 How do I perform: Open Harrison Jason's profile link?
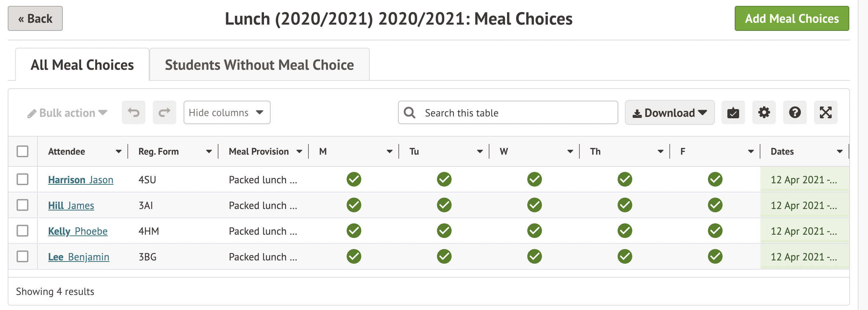point(80,180)
